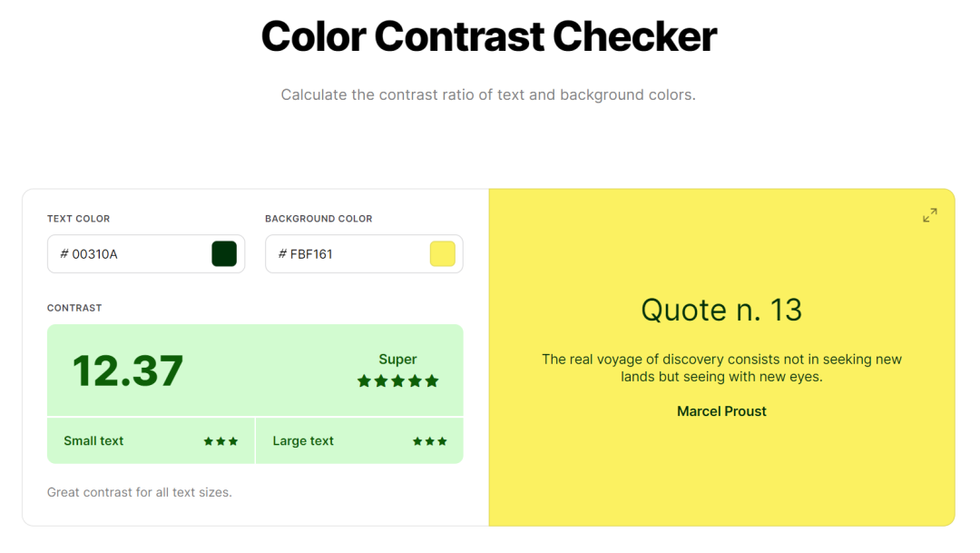Click the Marcel Proust author name

721,411
